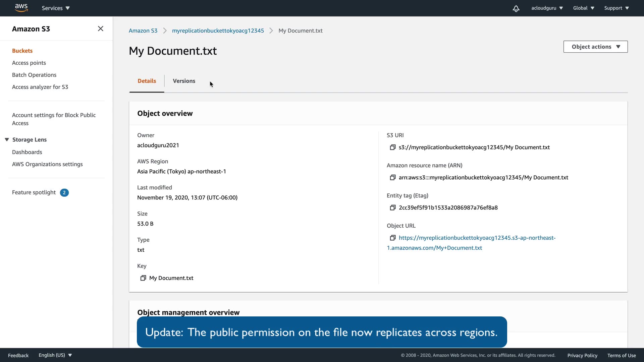Copy the object Key name

click(143, 278)
